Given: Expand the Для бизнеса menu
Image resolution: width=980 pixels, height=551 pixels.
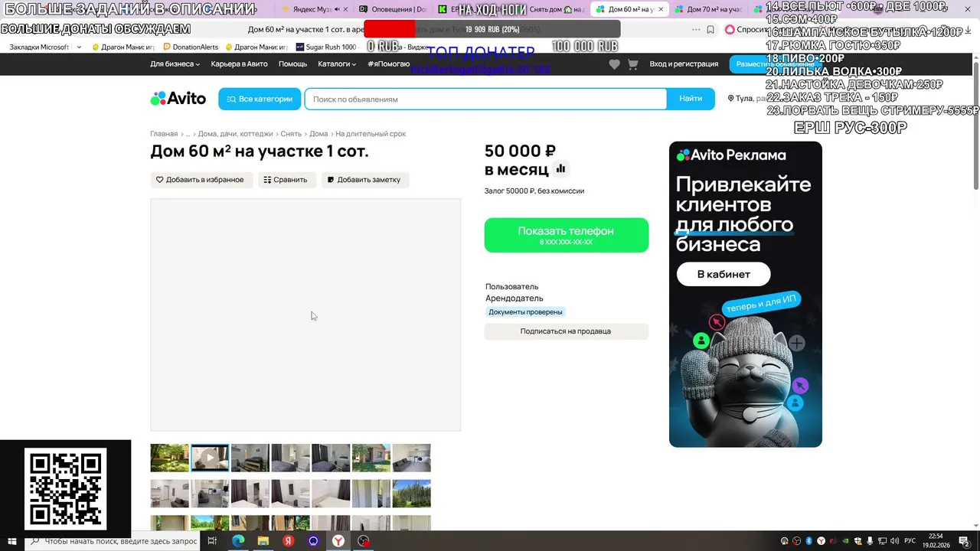Looking at the screenshot, I should [x=175, y=64].
